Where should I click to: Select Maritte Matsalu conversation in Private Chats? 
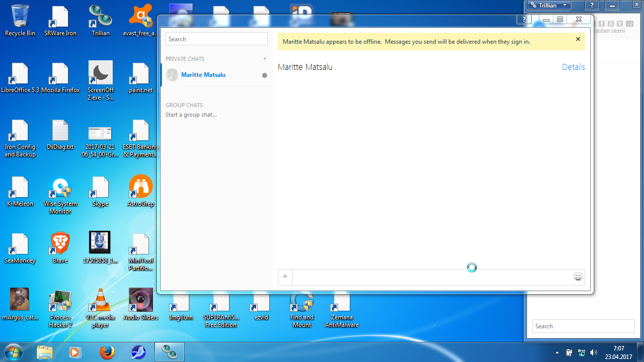click(203, 75)
